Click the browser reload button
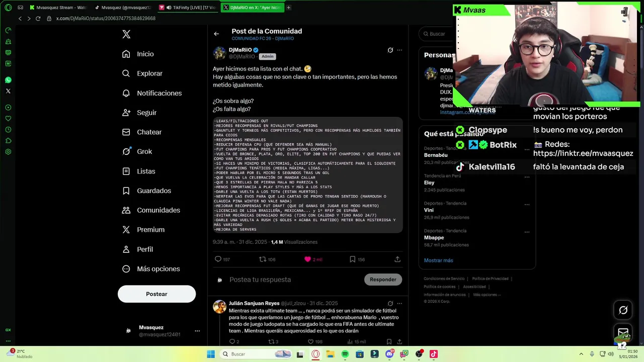Screen dimensions: 644x362 (38, 19)
